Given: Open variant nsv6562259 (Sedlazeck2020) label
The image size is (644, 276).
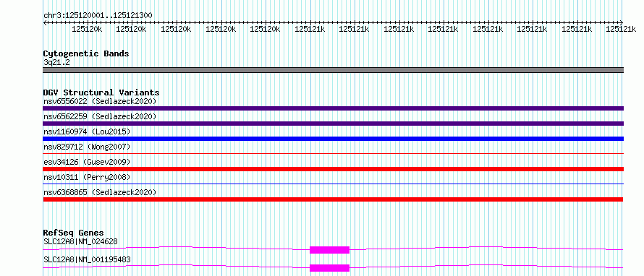Looking at the screenshot, I should click(100, 116).
